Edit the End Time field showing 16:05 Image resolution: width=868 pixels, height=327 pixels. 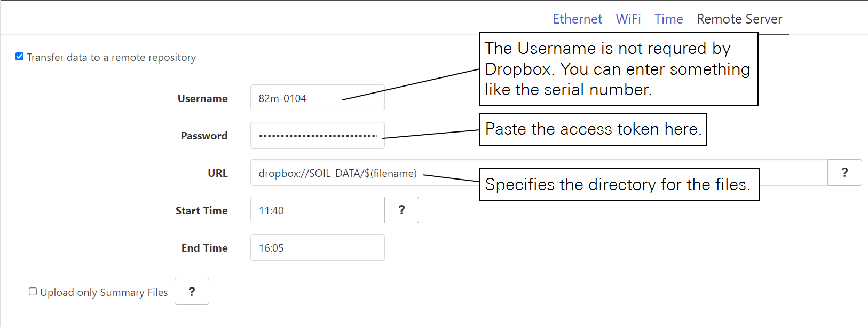click(x=317, y=248)
